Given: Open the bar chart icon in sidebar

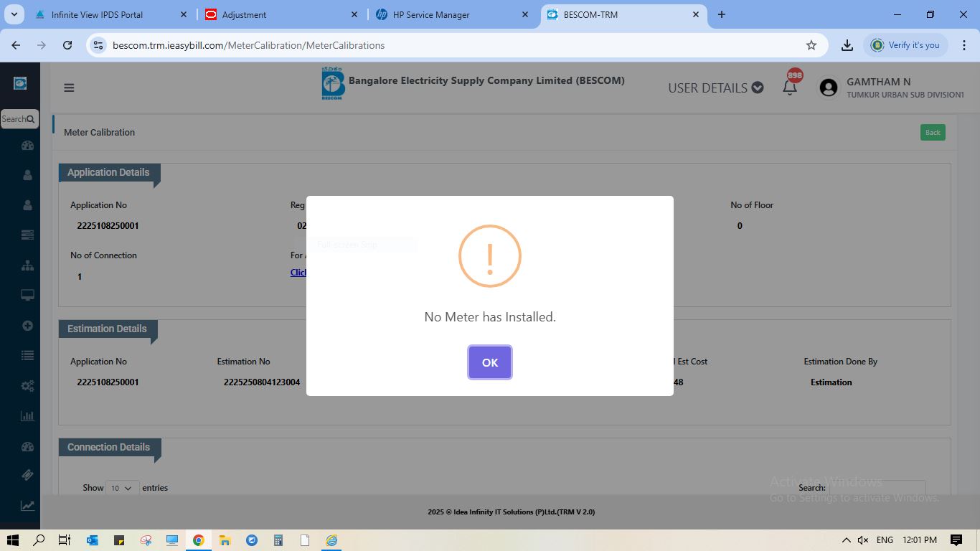Looking at the screenshot, I should click(27, 415).
